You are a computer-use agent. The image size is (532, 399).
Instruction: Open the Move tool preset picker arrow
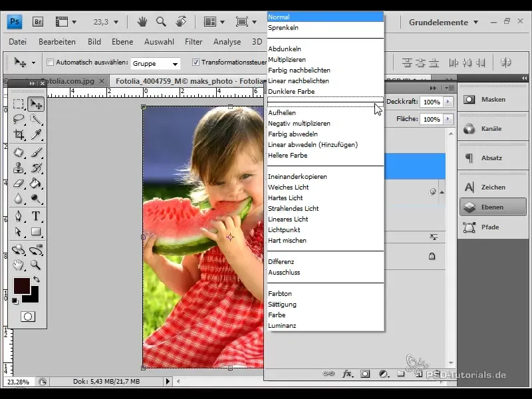tap(33, 63)
